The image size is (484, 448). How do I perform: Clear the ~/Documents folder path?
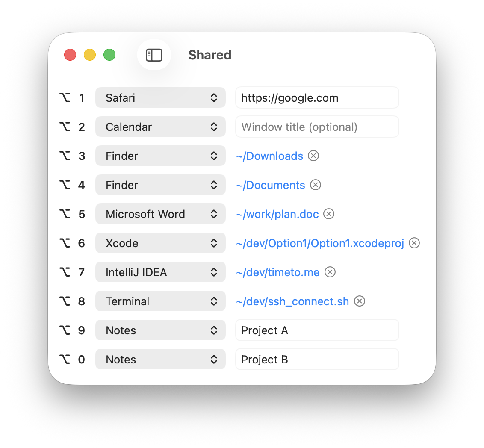coord(316,185)
